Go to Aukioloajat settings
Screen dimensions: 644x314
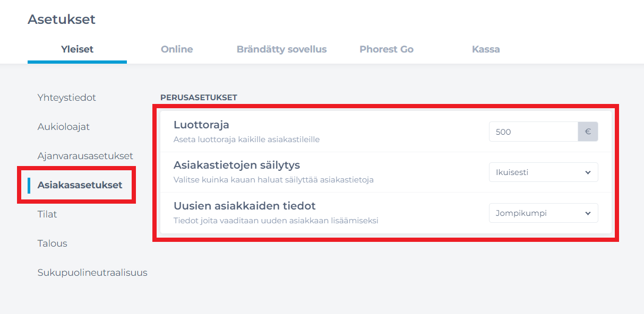click(x=64, y=127)
